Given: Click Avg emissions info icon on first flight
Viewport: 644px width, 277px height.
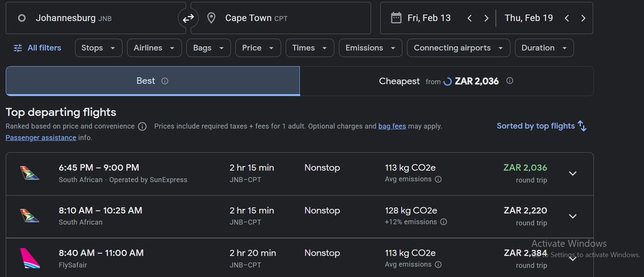Looking at the screenshot, I should [x=438, y=179].
